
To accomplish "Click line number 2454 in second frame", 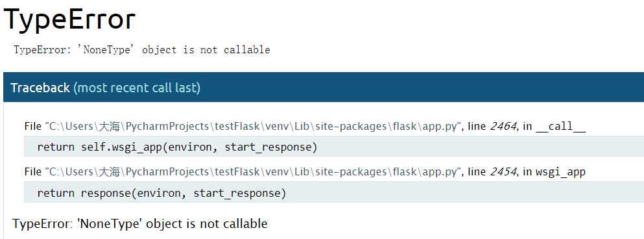I will coord(503,172).
